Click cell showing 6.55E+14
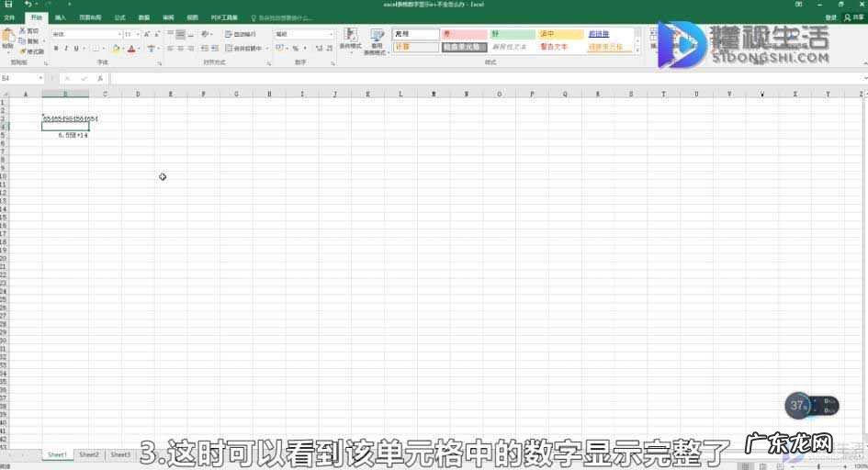 pos(65,135)
